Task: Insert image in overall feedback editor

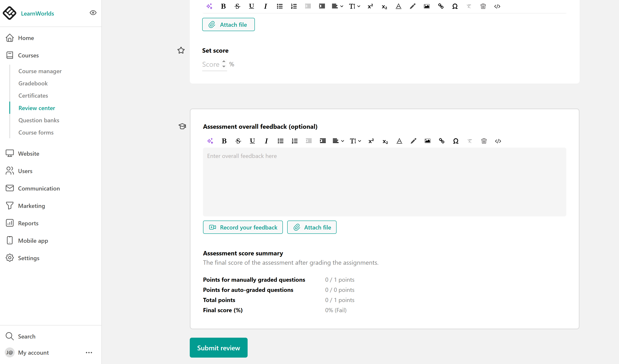Action: (x=427, y=141)
